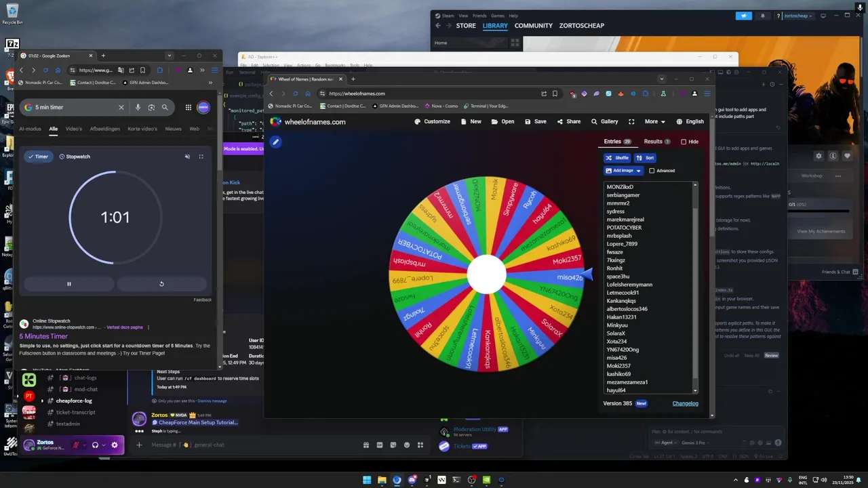Open the Windows Start menu
This screenshot has height=488, width=868.
(367, 480)
